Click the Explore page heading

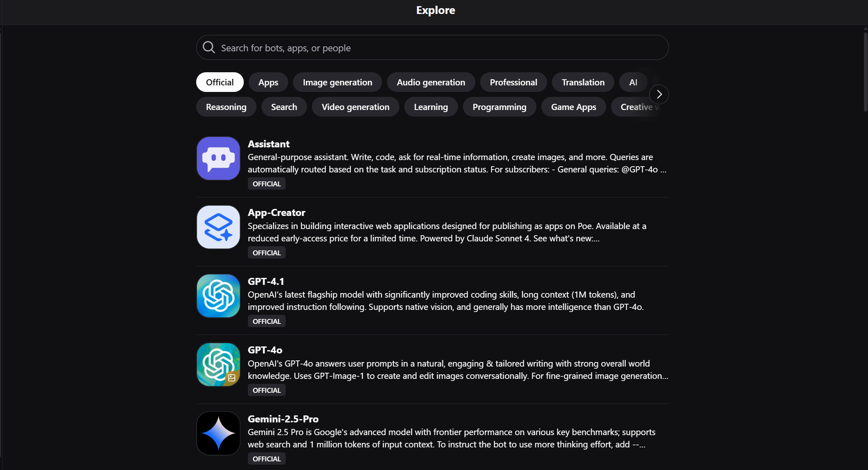coord(435,10)
